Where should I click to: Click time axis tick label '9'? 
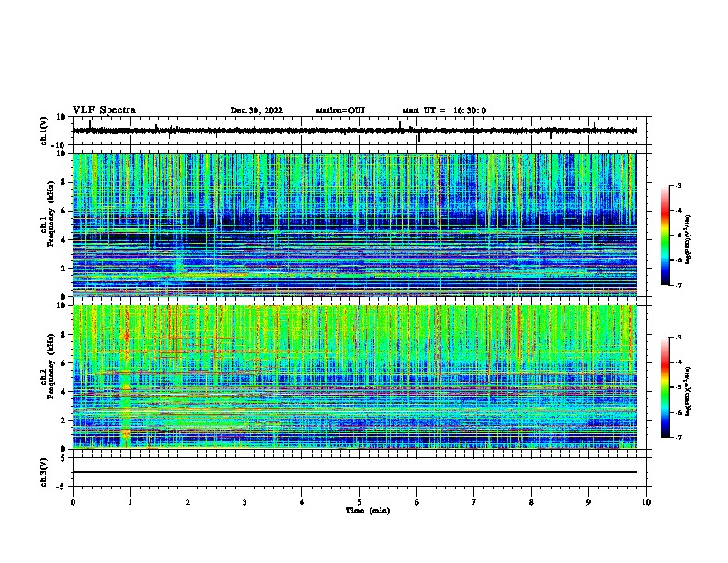(x=588, y=502)
